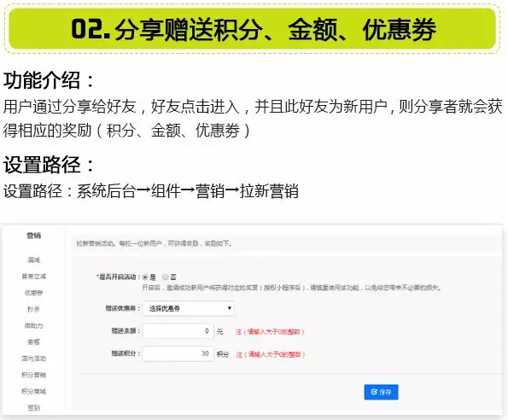Go to 优惠券 in the sidebar
Image resolution: width=508 pixels, height=420 pixels.
33,293
